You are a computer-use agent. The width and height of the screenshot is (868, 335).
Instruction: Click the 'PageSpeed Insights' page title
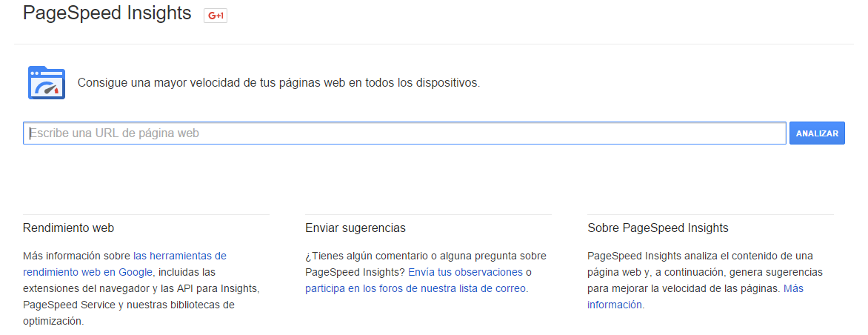[x=107, y=13]
